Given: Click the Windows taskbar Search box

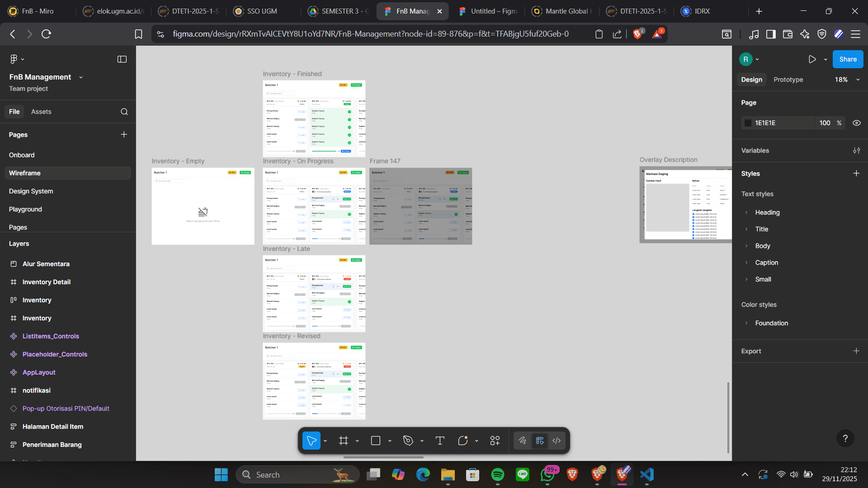Looking at the screenshot, I should (297, 474).
